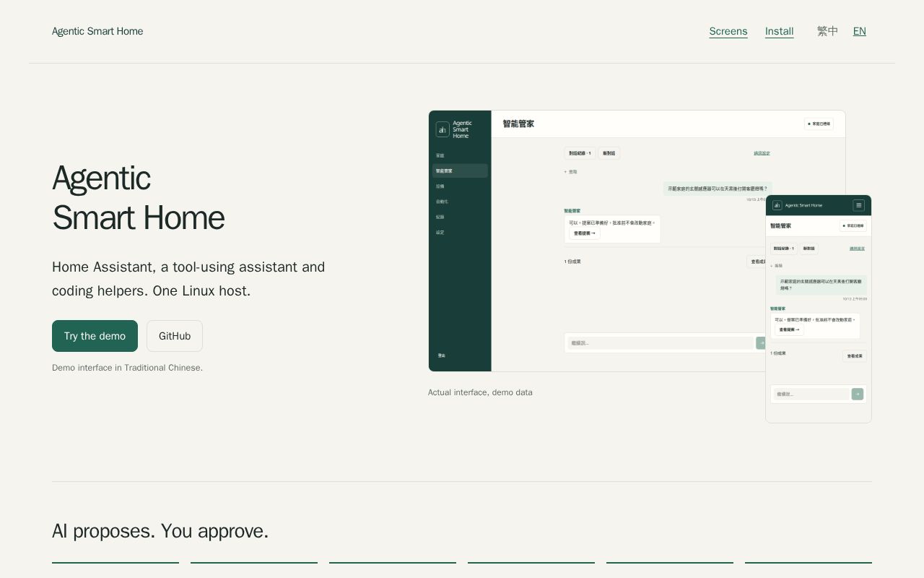Click the 'Actual interface, demo data' caption
This screenshot has height=578, width=924.
[480, 392]
